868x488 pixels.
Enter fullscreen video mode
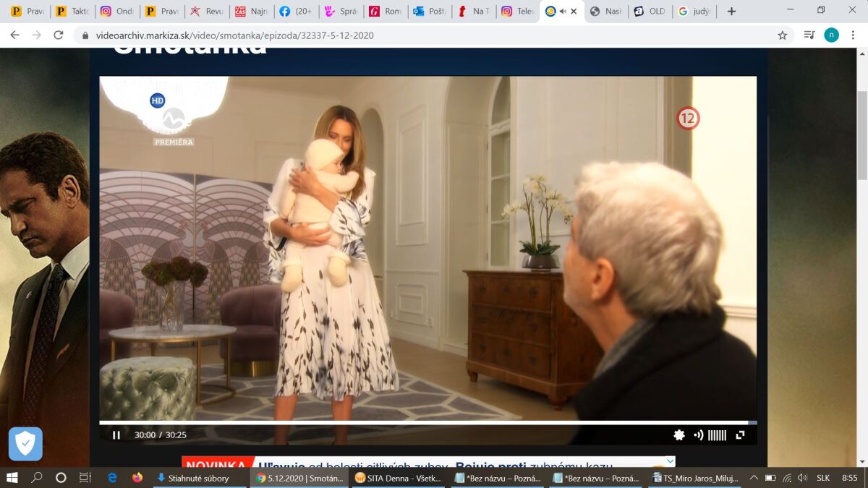click(x=740, y=435)
